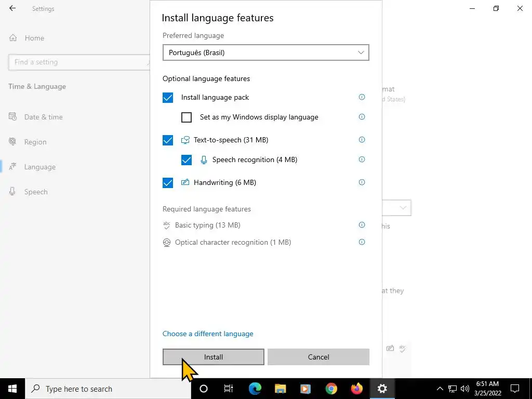Click the taskbar search box
This screenshot has height=399, width=532.
tap(108, 389)
